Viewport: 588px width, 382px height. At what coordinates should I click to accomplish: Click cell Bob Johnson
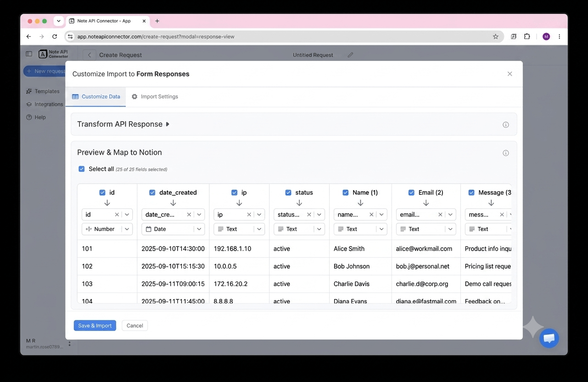click(x=352, y=266)
